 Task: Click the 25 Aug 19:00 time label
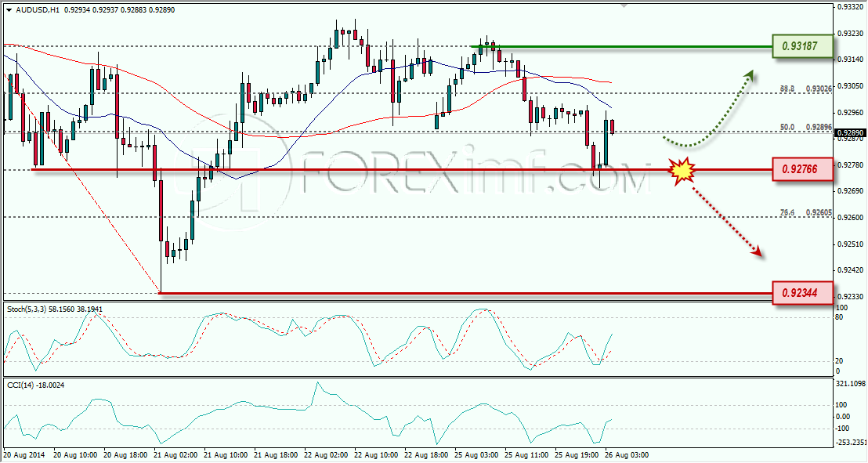(x=577, y=454)
